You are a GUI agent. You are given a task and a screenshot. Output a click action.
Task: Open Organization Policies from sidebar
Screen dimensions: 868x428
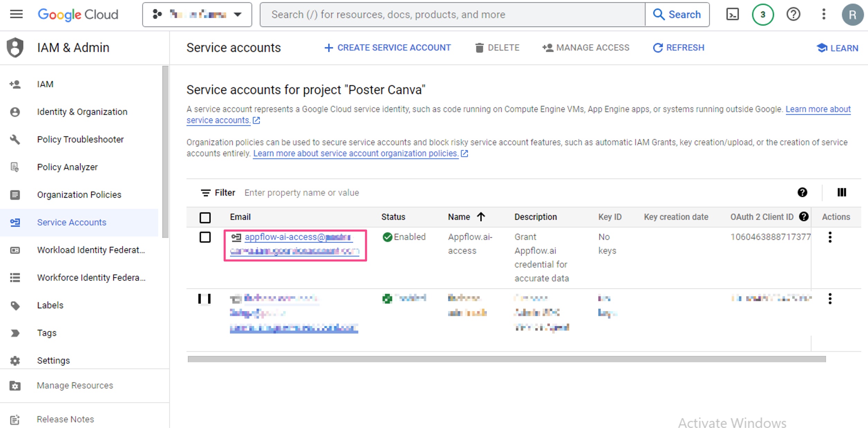tap(79, 194)
